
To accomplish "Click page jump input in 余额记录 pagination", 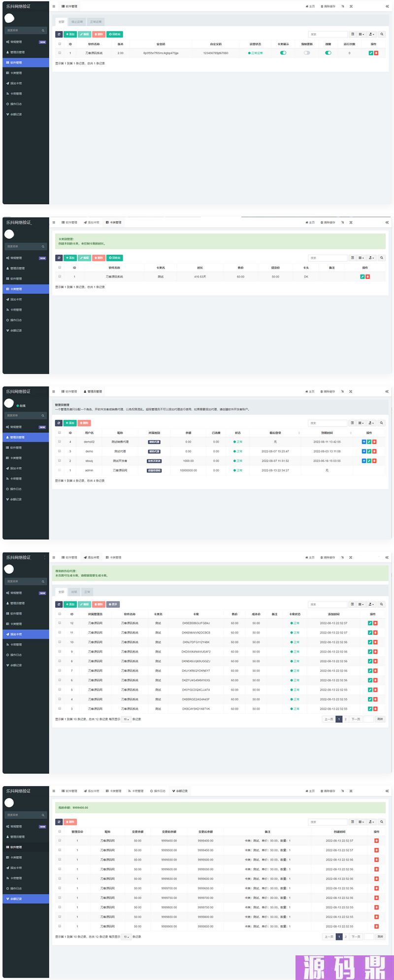I will pyautogui.click(x=369, y=937).
